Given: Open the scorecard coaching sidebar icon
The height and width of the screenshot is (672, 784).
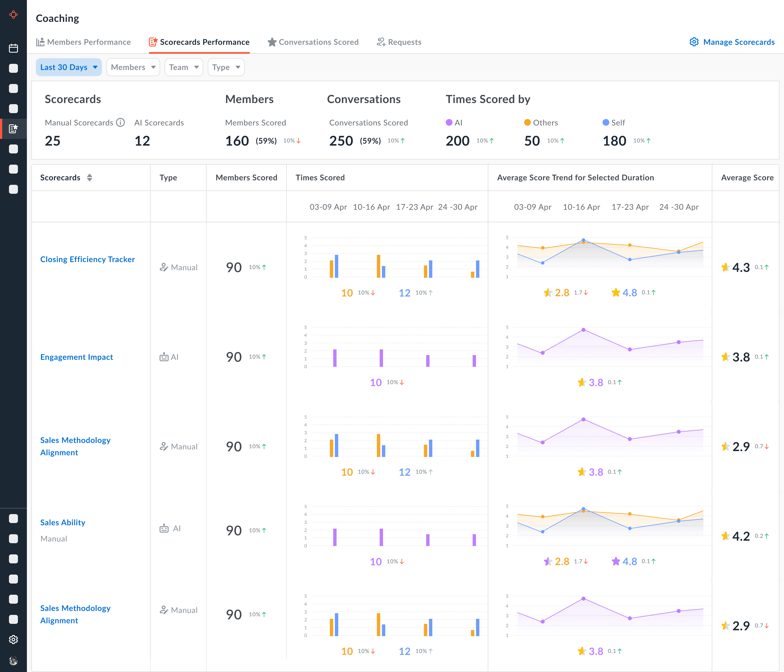Looking at the screenshot, I should point(13,129).
